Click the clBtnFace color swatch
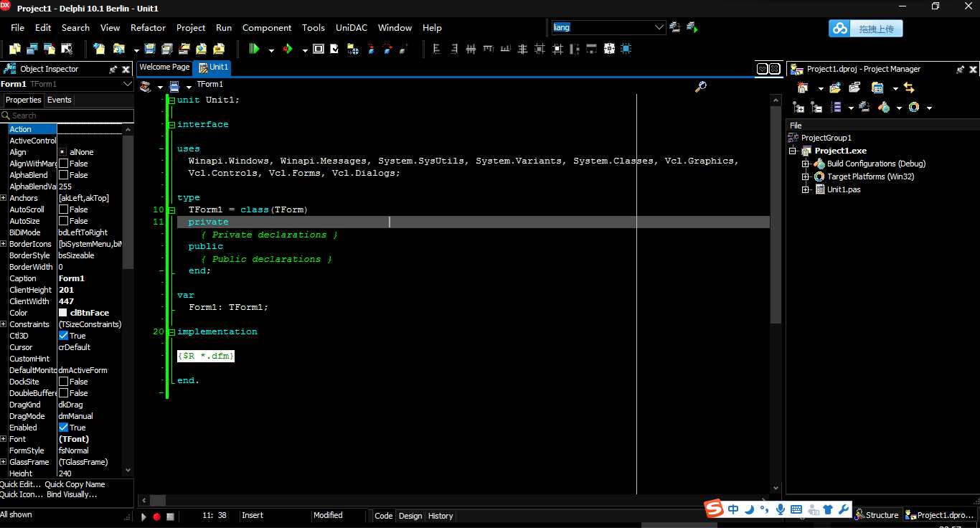This screenshot has height=528, width=980. (63, 313)
